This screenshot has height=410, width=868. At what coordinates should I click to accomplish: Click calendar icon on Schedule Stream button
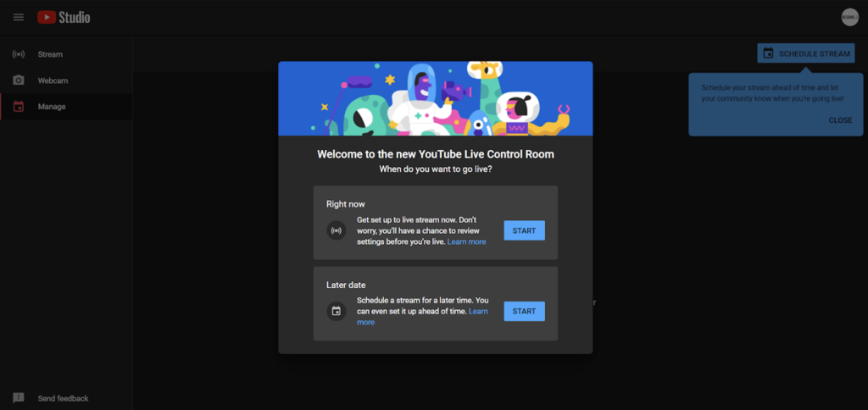coord(768,53)
